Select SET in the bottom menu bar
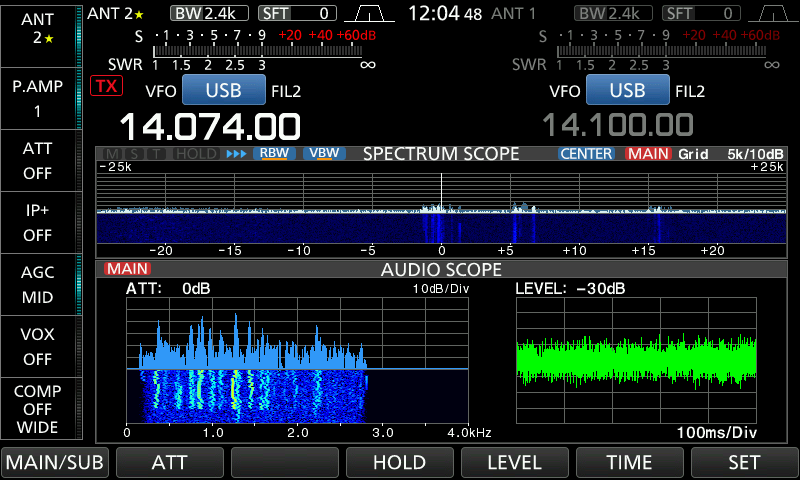800x480 pixels. tap(743, 463)
